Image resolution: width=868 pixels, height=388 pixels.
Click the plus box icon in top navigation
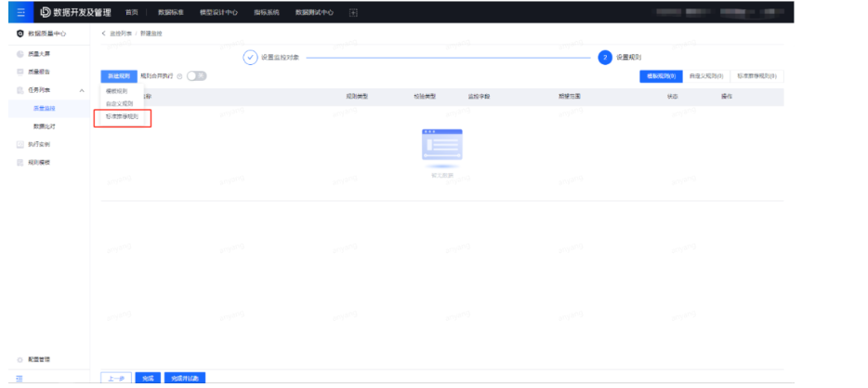point(353,12)
